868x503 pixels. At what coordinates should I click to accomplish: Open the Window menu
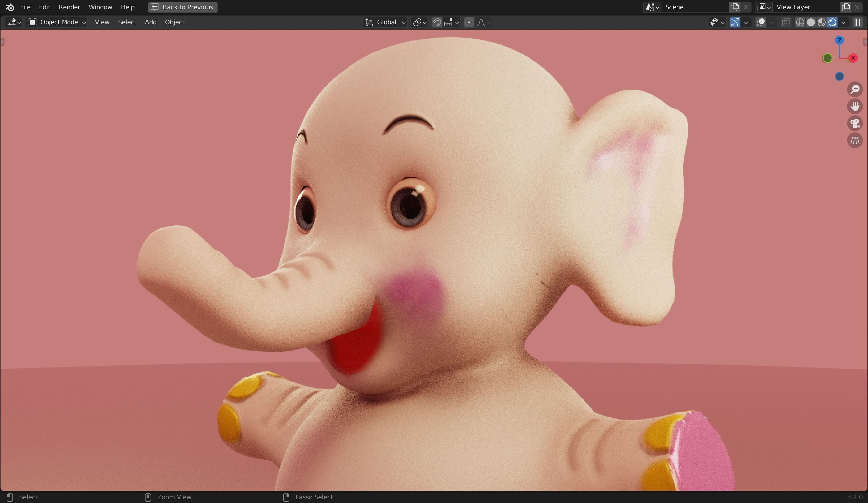click(100, 7)
